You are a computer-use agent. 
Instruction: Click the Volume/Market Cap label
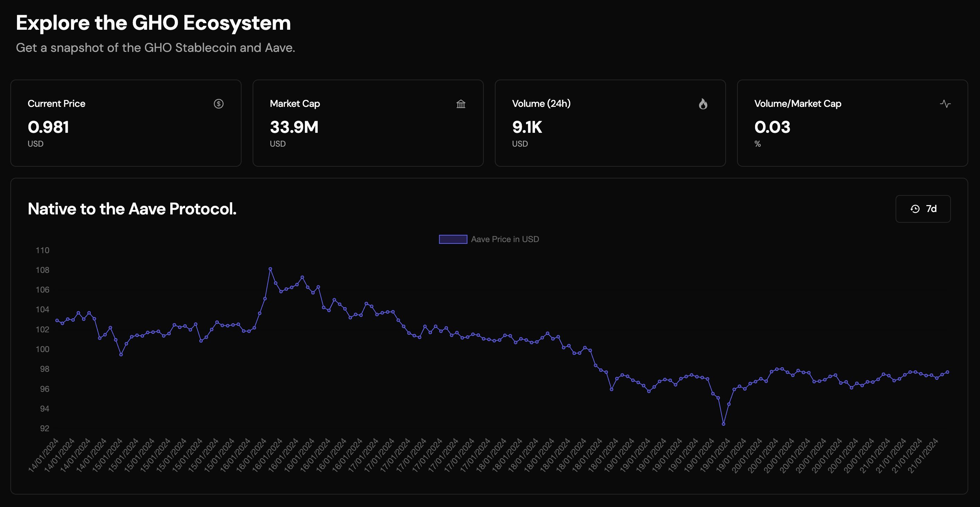coord(798,103)
